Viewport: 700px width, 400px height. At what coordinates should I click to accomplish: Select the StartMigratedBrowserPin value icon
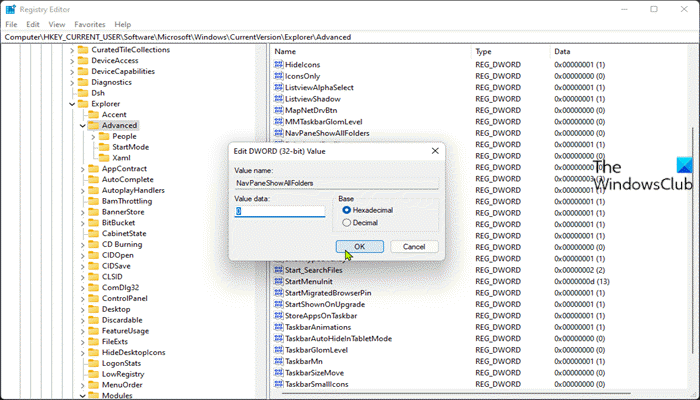(279, 293)
